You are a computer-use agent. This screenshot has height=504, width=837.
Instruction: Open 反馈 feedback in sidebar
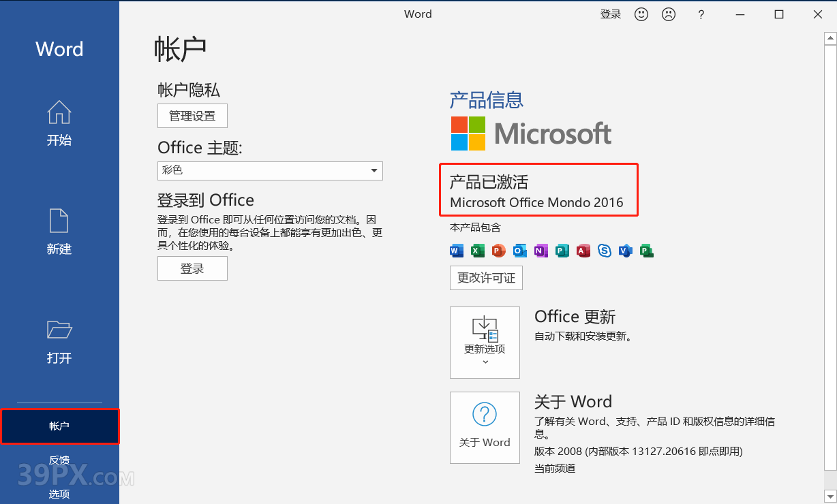(x=59, y=460)
